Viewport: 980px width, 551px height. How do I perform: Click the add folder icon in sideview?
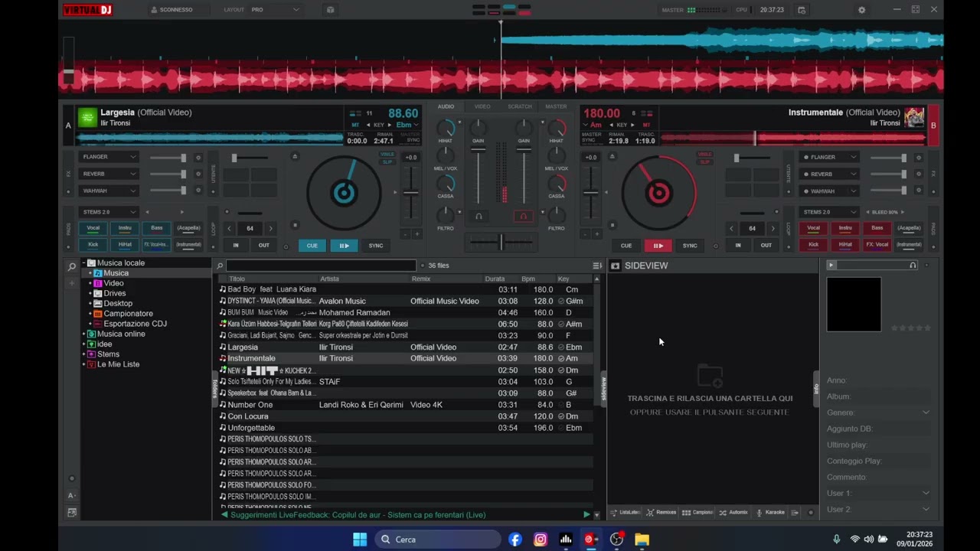tap(710, 375)
